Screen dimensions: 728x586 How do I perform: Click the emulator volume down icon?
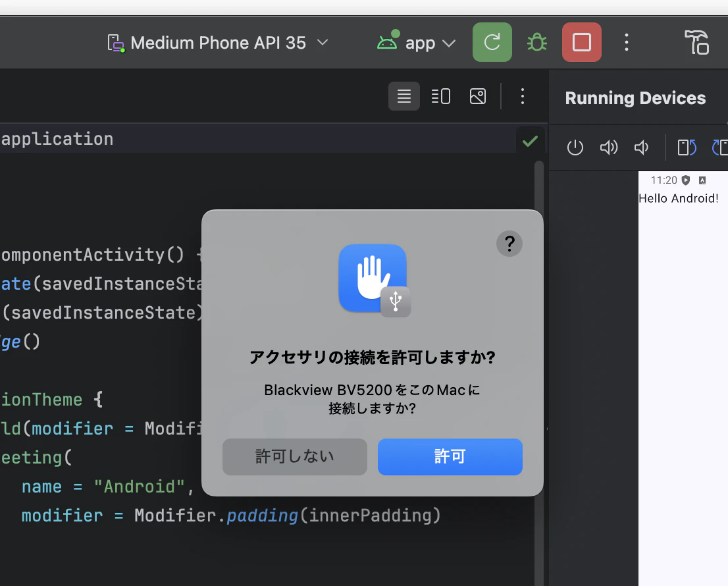click(x=641, y=147)
